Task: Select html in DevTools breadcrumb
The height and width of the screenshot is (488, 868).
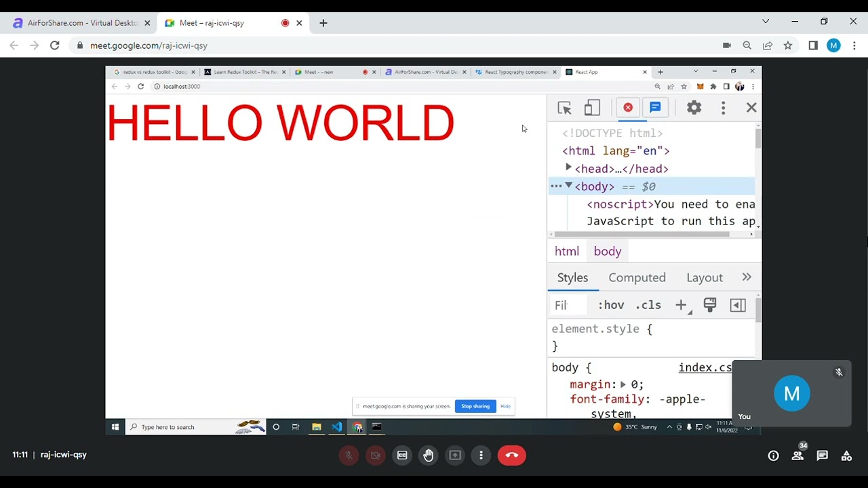Action: tap(567, 251)
